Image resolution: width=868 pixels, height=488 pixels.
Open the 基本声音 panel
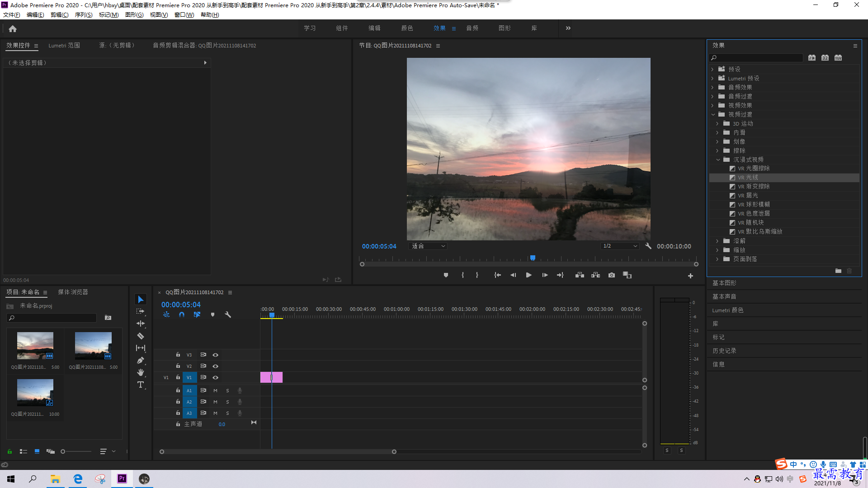(x=724, y=296)
